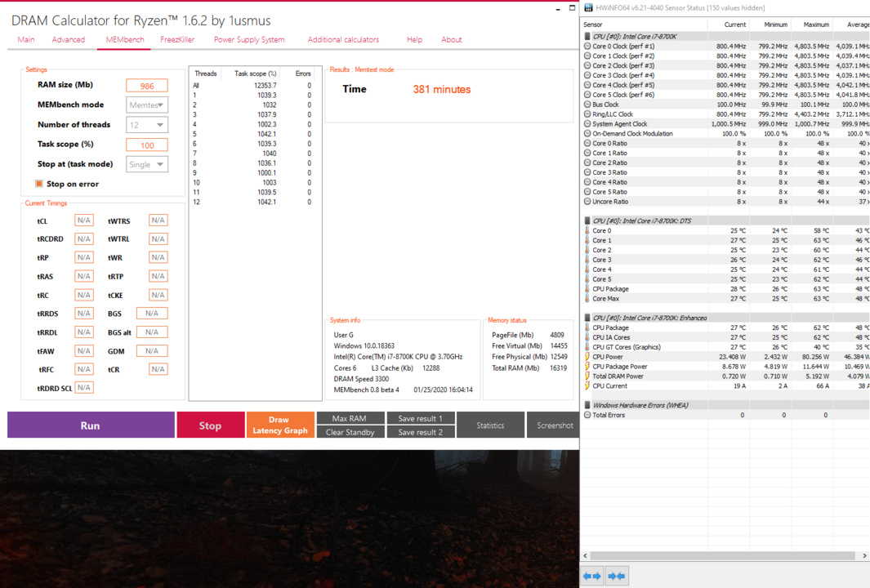This screenshot has width=870, height=588.
Task: Switch to the Advanced tab
Action: 69,39
